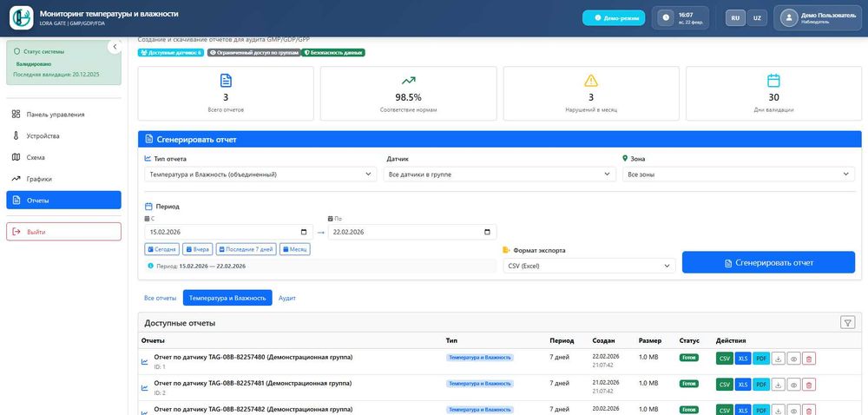Download CSV for report TAG-08B-82257481
868x415 pixels.
click(x=725, y=384)
